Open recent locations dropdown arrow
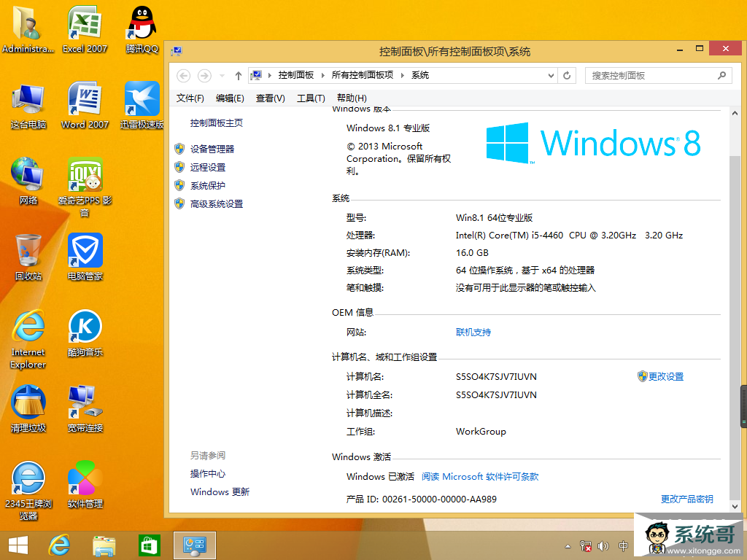 click(x=222, y=76)
